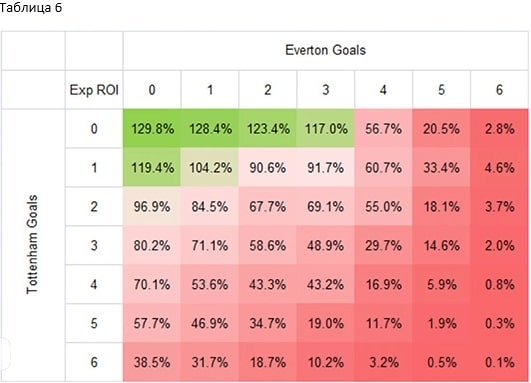
Task: Select the 117.0% green cell
Action: [326, 129]
